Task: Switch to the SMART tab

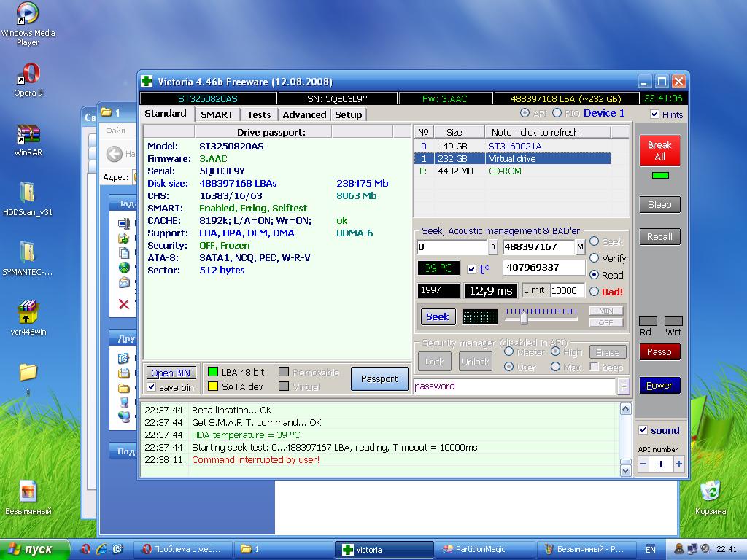Action: coord(217,114)
